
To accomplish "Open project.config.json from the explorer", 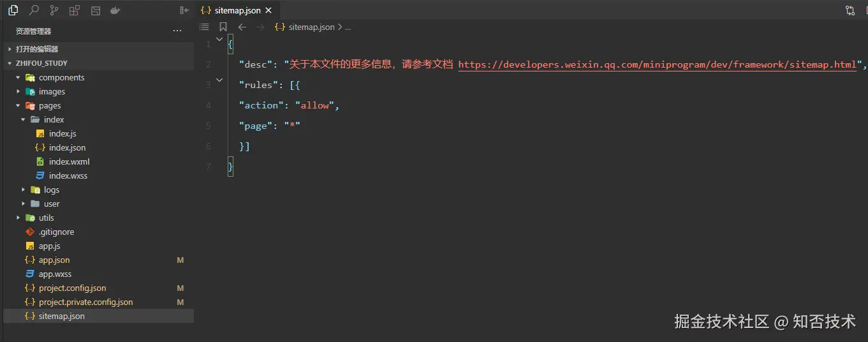I will pyautogui.click(x=72, y=288).
